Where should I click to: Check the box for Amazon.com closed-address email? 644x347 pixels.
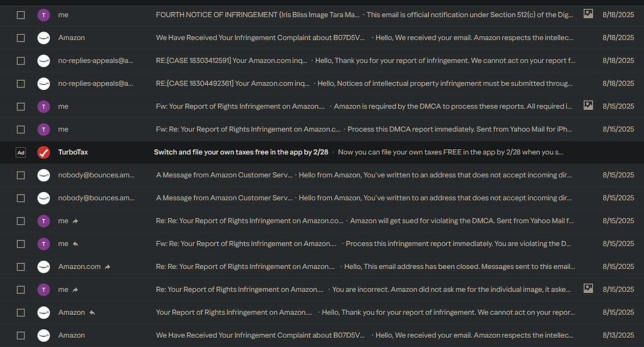pyautogui.click(x=21, y=267)
